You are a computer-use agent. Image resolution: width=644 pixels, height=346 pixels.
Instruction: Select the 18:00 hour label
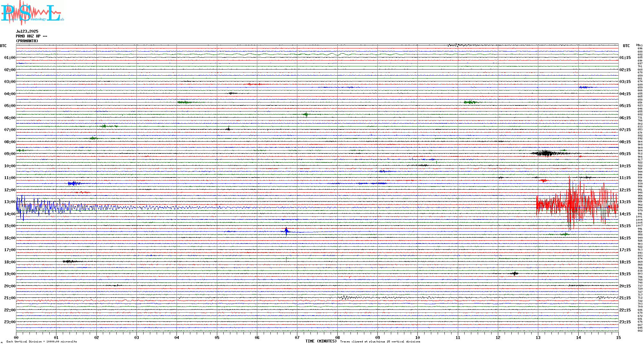click(x=10, y=262)
